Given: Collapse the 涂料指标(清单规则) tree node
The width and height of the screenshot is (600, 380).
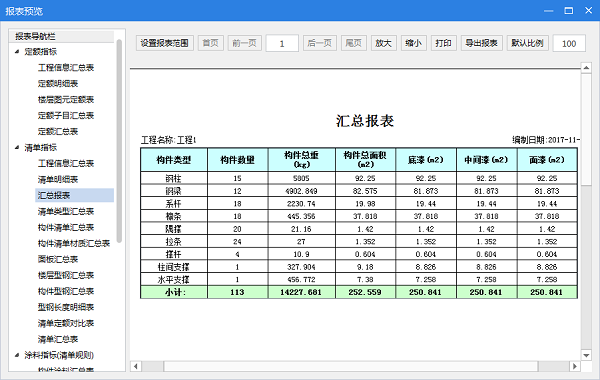Looking at the screenshot, I should pyautogui.click(x=17, y=355).
